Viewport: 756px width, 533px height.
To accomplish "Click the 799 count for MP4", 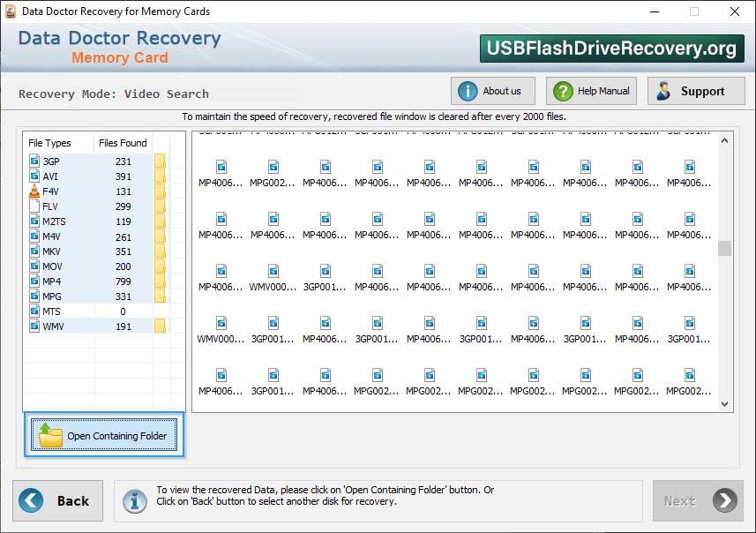I will [x=123, y=282].
